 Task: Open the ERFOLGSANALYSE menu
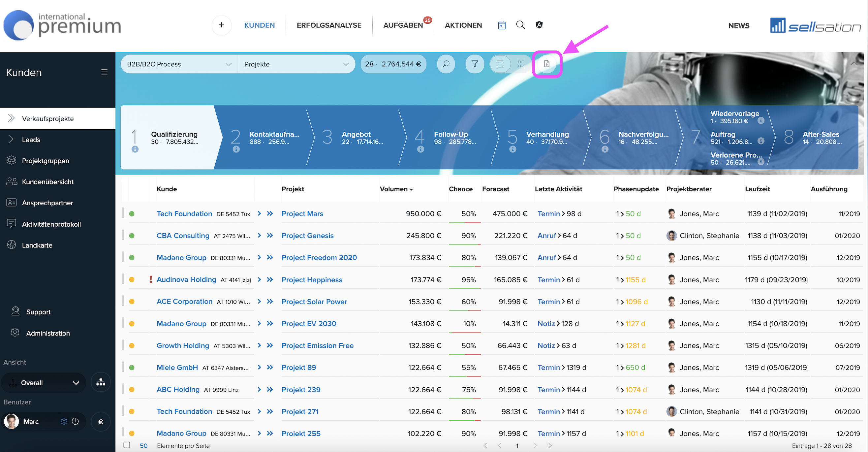pos(329,25)
